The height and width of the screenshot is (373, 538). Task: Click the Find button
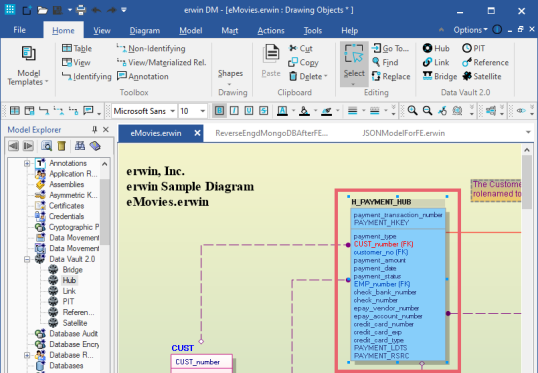pos(385,62)
